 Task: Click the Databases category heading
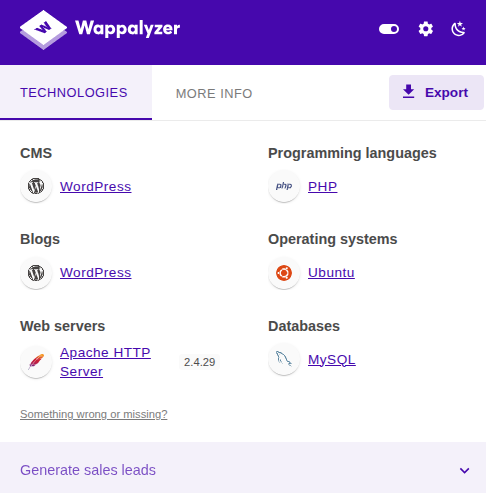[x=304, y=326]
